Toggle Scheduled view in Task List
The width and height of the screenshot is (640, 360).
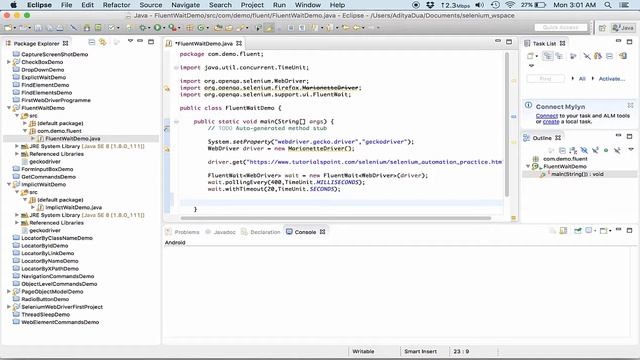point(559,56)
